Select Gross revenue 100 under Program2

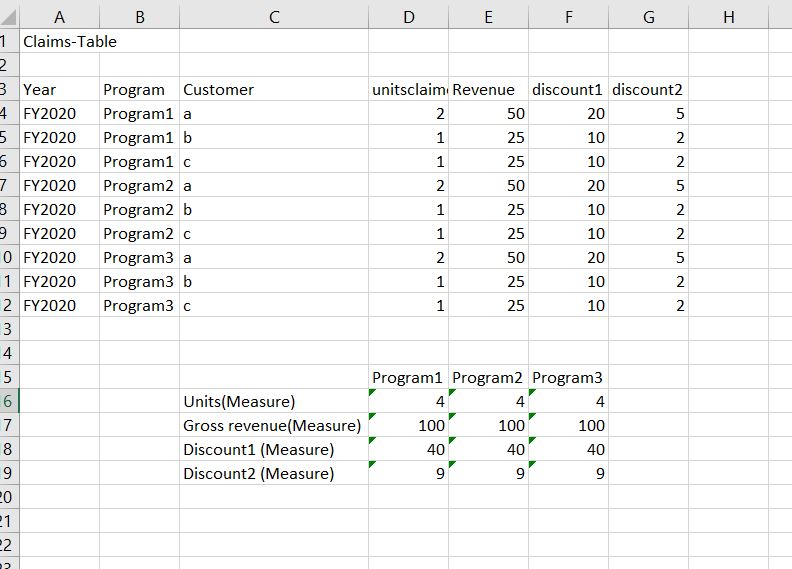coord(488,425)
